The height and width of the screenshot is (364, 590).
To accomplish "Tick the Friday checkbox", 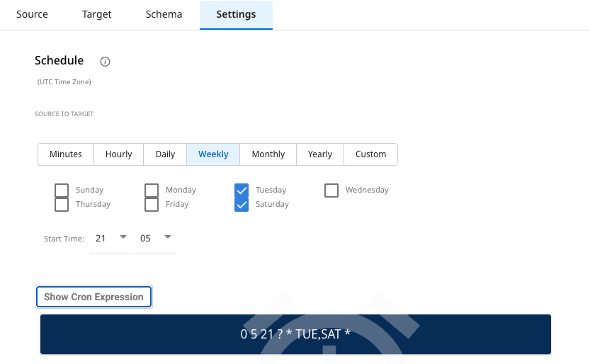I will pos(152,205).
